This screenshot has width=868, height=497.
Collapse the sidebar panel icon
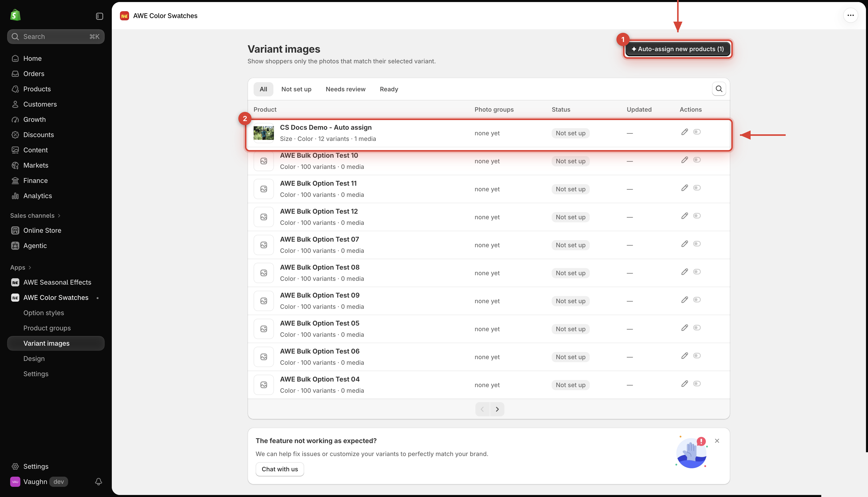[x=100, y=16]
